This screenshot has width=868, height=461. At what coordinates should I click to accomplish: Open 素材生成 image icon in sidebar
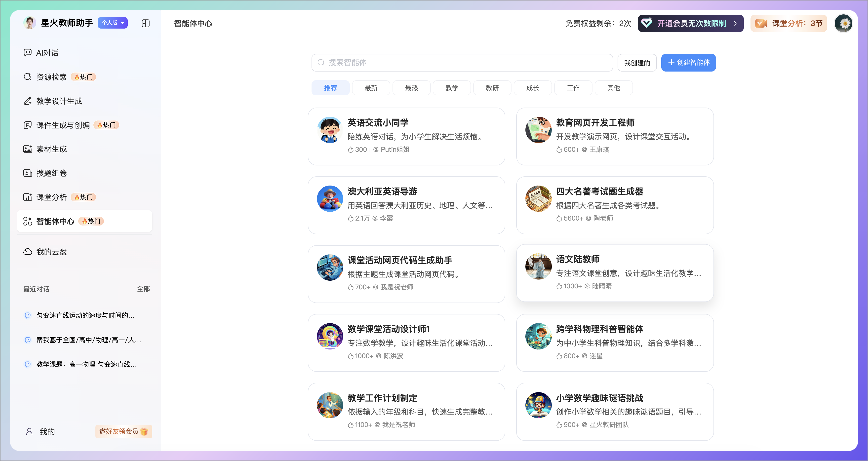point(28,149)
